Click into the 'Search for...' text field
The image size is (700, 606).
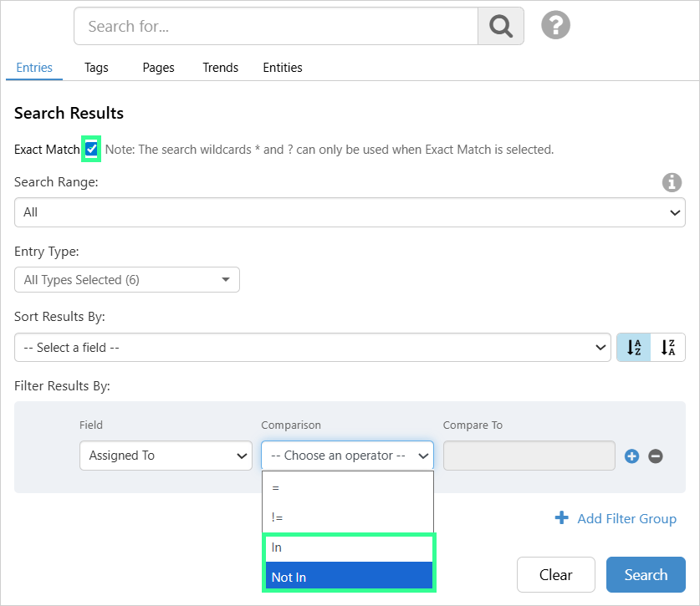click(x=276, y=27)
